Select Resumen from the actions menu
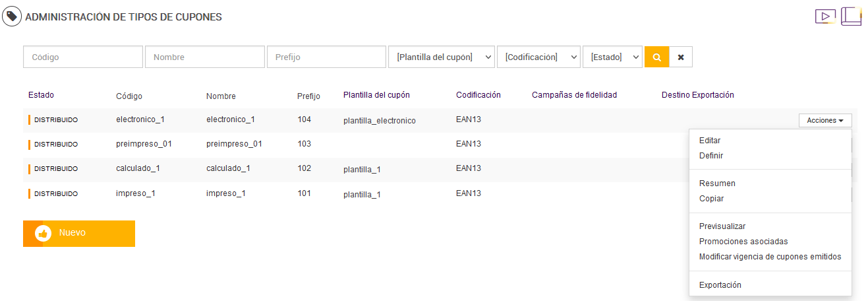The height and width of the screenshot is (301, 868). pyautogui.click(x=717, y=184)
